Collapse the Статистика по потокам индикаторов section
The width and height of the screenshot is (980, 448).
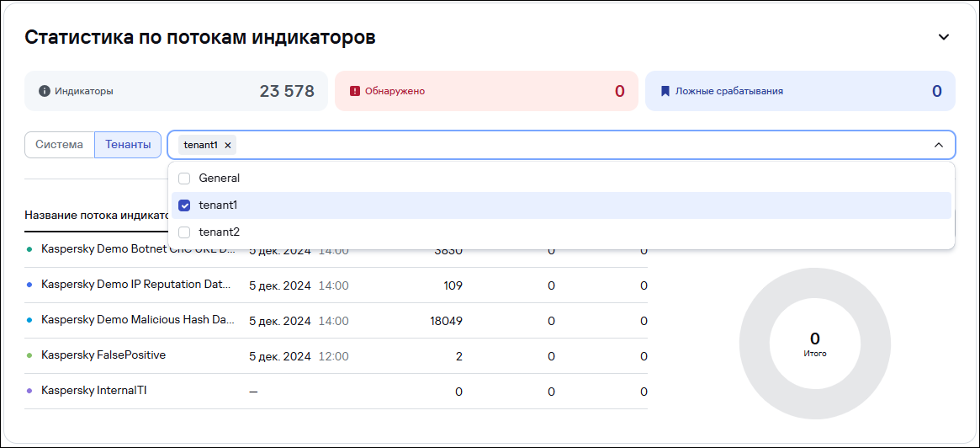[944, 37]
